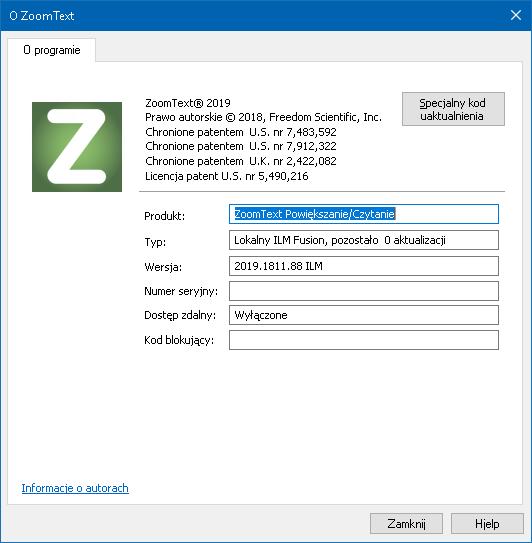Screen dimensions: 532x543
Task: Click the Zamknij button
Action: (x=406, y=524)
